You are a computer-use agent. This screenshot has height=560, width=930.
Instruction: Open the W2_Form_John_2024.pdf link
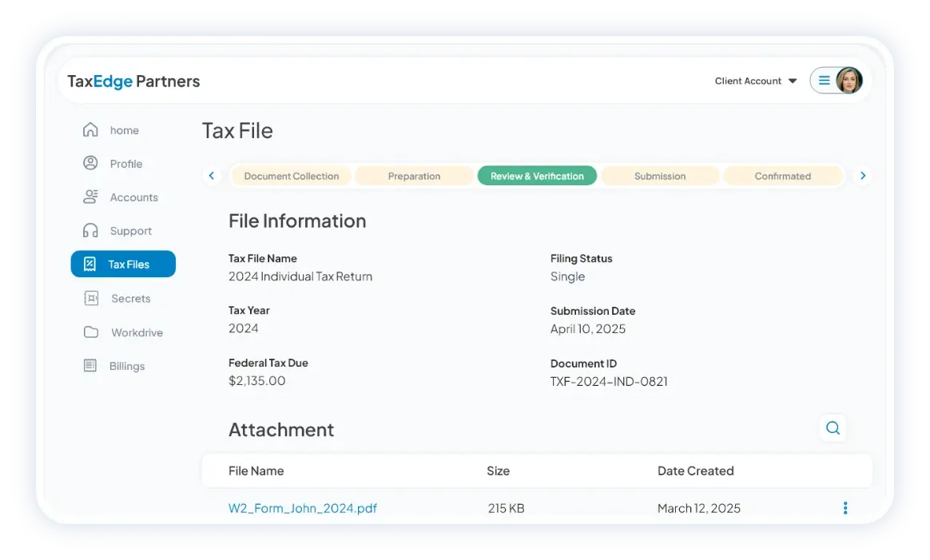303,508
